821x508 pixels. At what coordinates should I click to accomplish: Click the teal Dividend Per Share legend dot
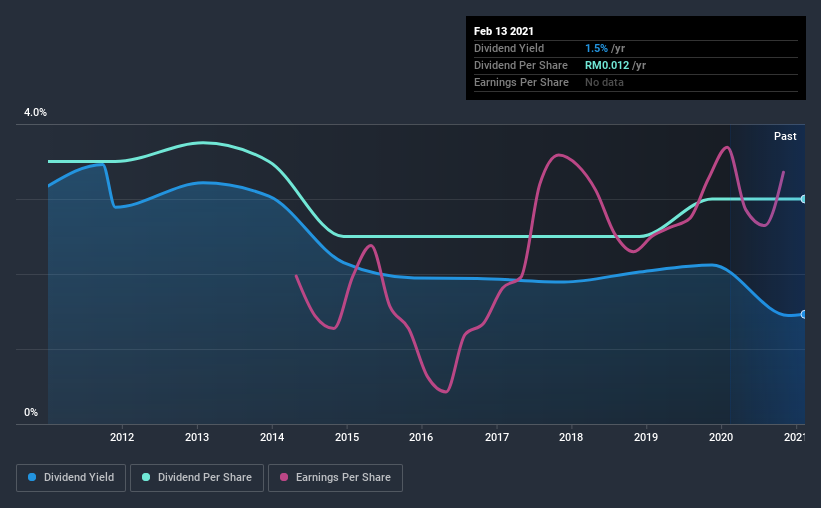point(146,477)
